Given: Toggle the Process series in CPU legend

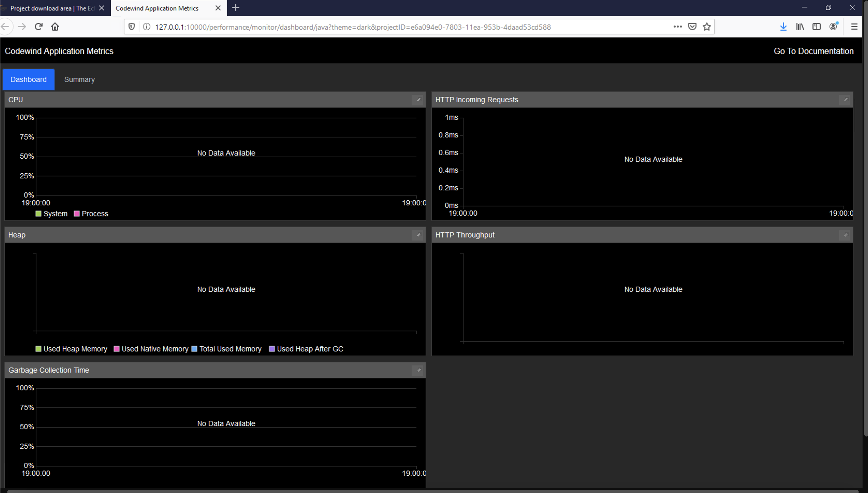Looking at the screenshot, I should 90,213.
